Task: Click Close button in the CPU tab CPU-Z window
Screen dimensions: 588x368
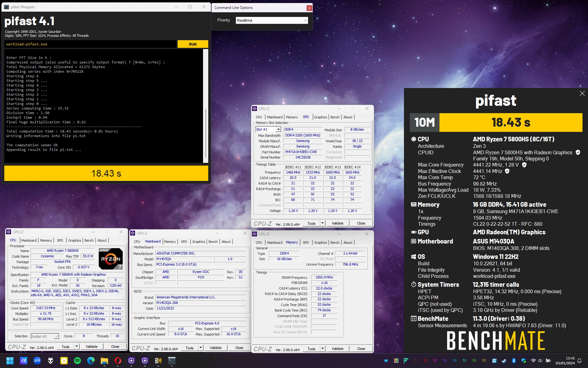Action: point(115,347)
